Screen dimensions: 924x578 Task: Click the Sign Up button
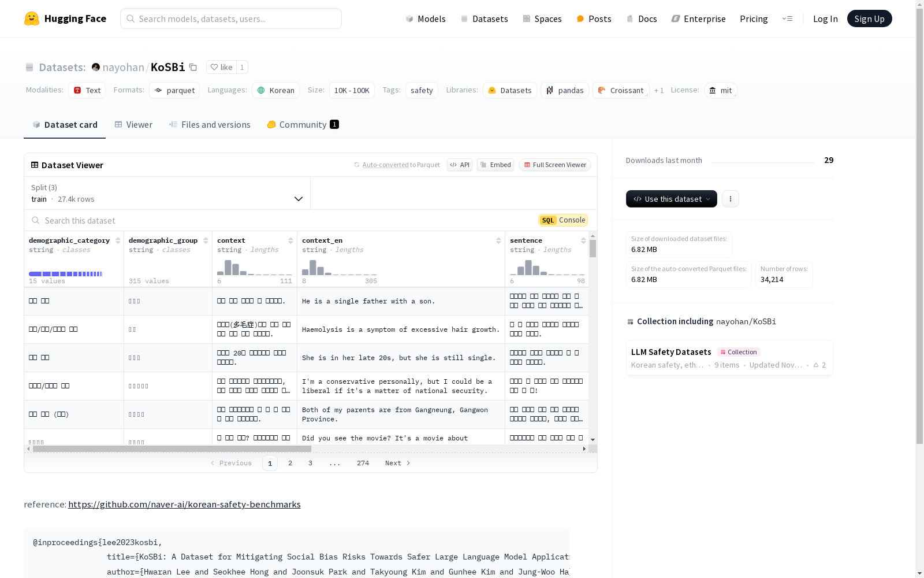[869, 18]
